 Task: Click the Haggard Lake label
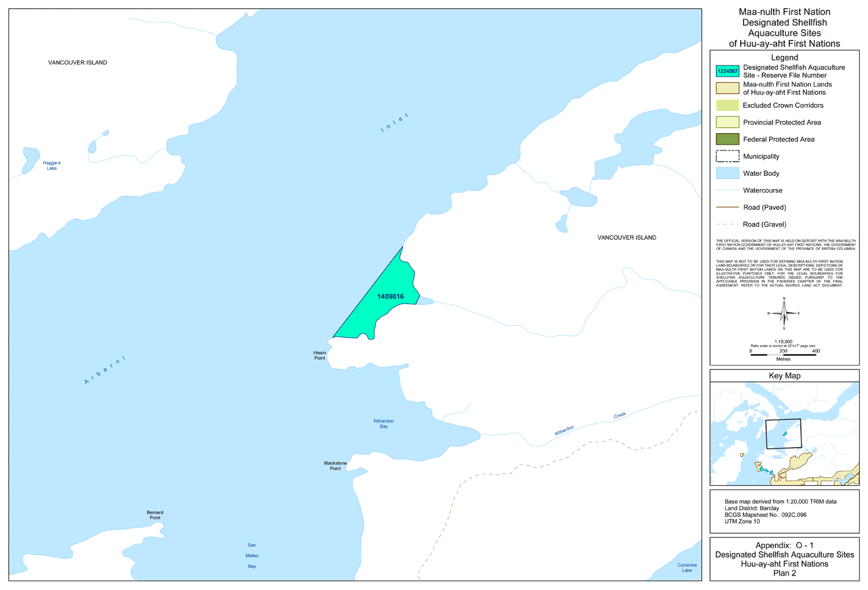(52, 165)
